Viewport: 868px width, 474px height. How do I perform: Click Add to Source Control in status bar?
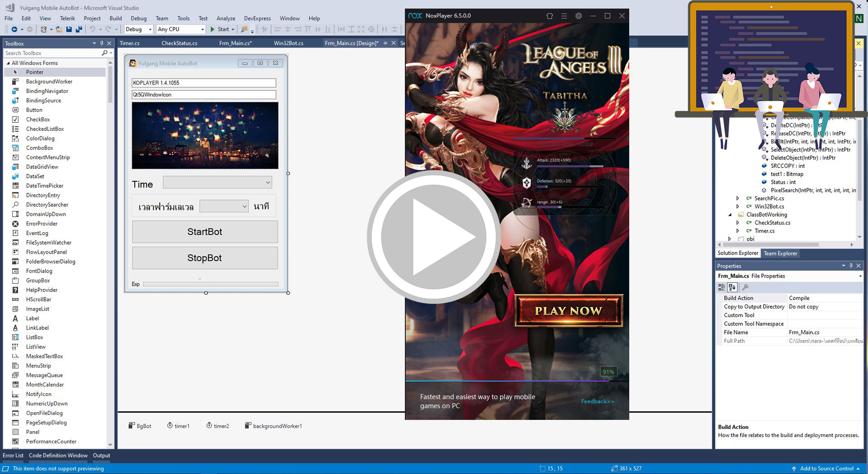coord(826,469)
